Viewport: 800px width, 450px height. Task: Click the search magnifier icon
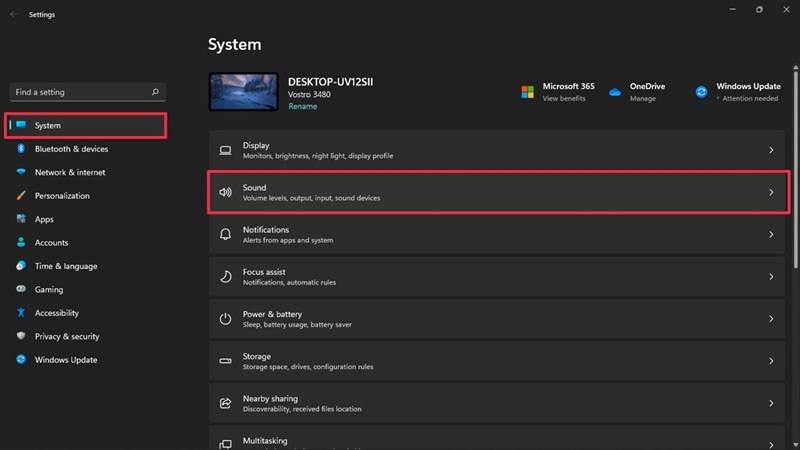155,92
